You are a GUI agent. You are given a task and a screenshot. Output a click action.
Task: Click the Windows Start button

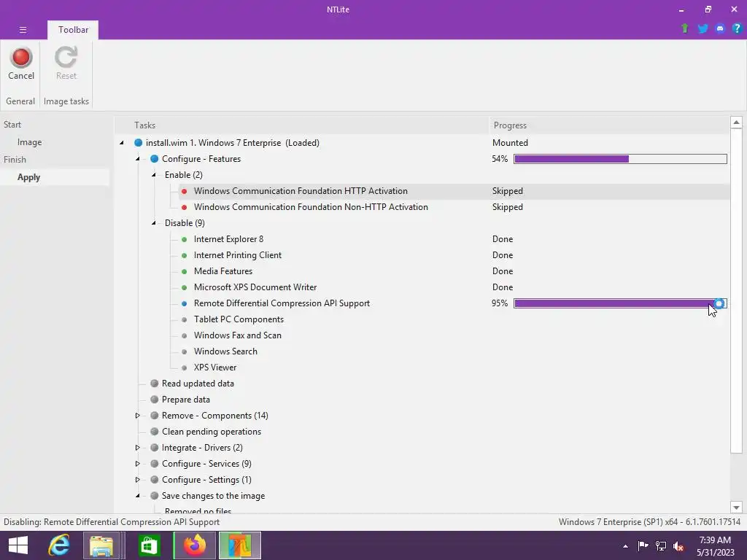tap(18, 545)
